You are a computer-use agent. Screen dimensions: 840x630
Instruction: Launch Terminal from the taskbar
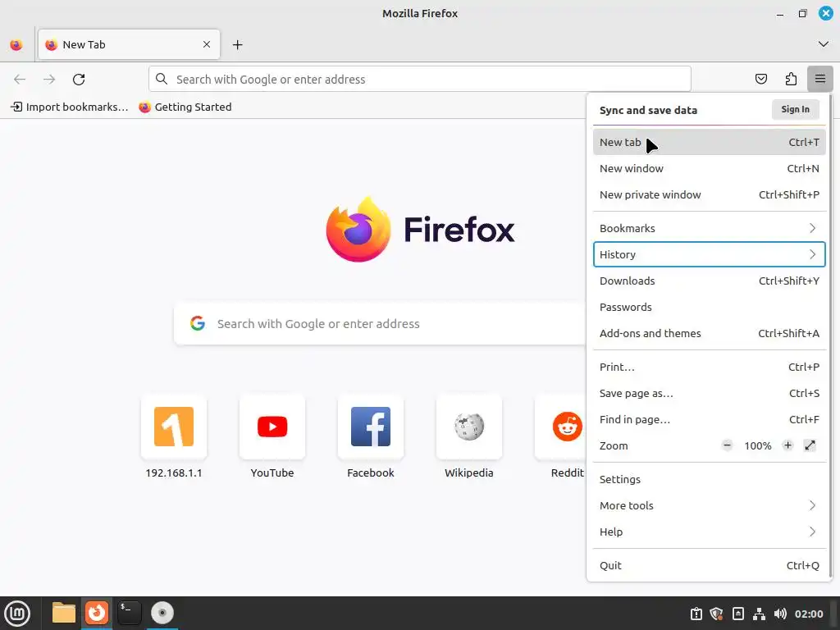click(x=130, y=613)
